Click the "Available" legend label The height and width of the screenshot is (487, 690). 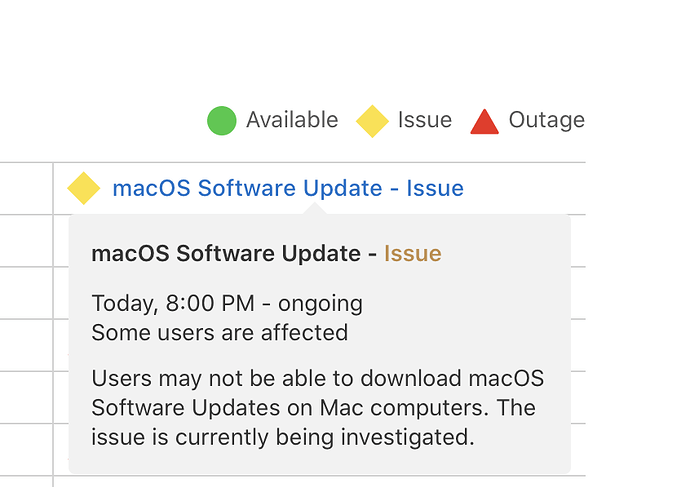point(292,120)
